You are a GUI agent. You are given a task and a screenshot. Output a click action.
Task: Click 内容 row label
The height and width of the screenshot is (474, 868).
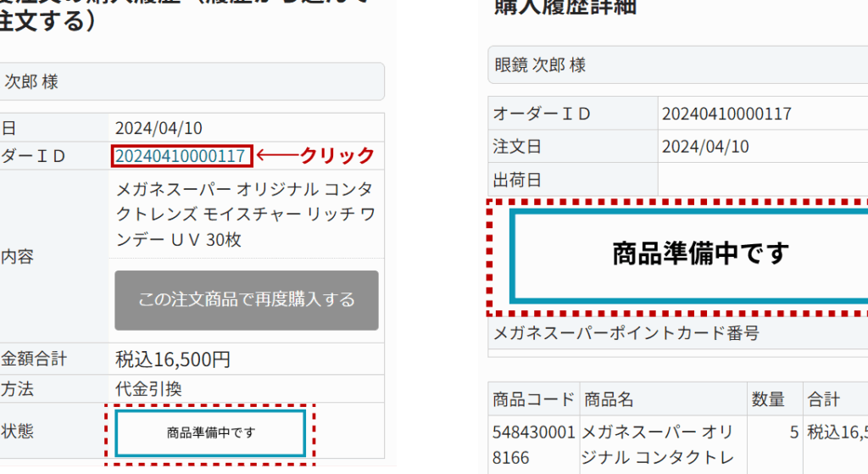point(17,256)
